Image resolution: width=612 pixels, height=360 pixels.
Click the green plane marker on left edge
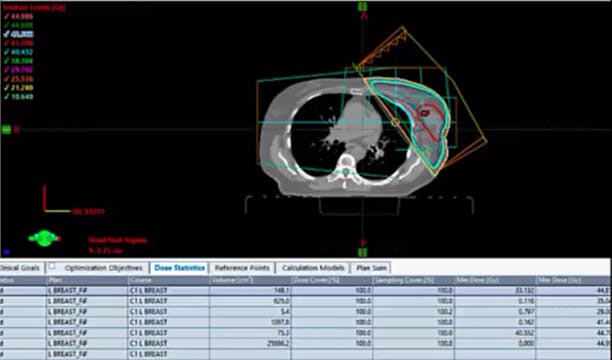click(x=6, y=130)
